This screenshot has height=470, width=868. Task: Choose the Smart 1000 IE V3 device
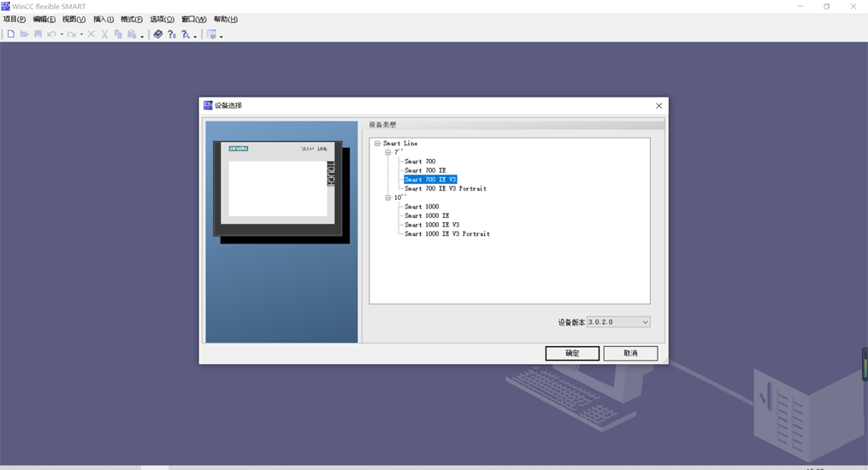432,225
